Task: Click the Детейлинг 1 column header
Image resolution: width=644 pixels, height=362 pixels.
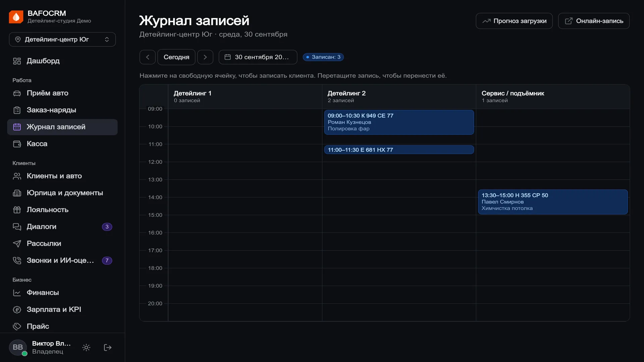Action: (x=245, y=97)
